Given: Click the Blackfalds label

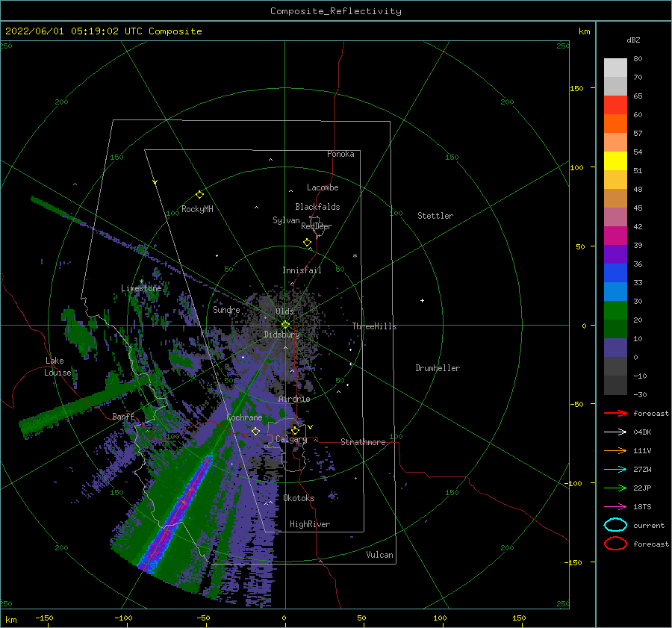Looking at the screenshot, I should point(317,207).
